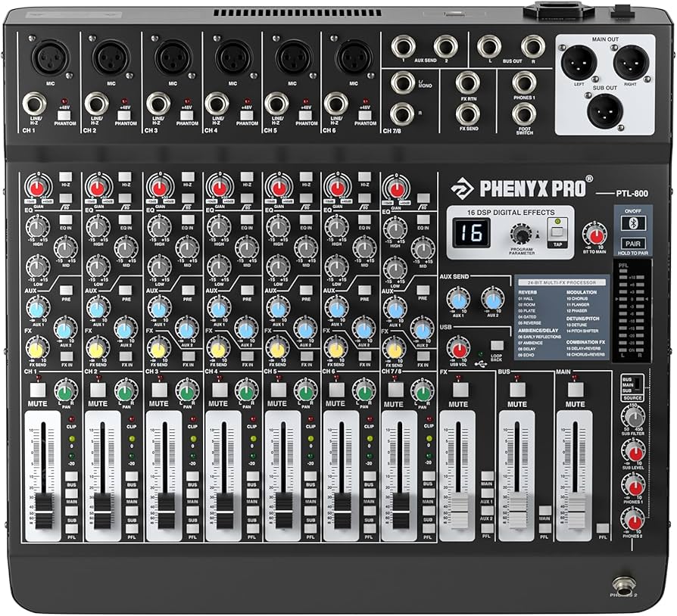Enable +48V phantom power on CH 1
The width and height of the screenshot is (677, 616).
point(64,116)
